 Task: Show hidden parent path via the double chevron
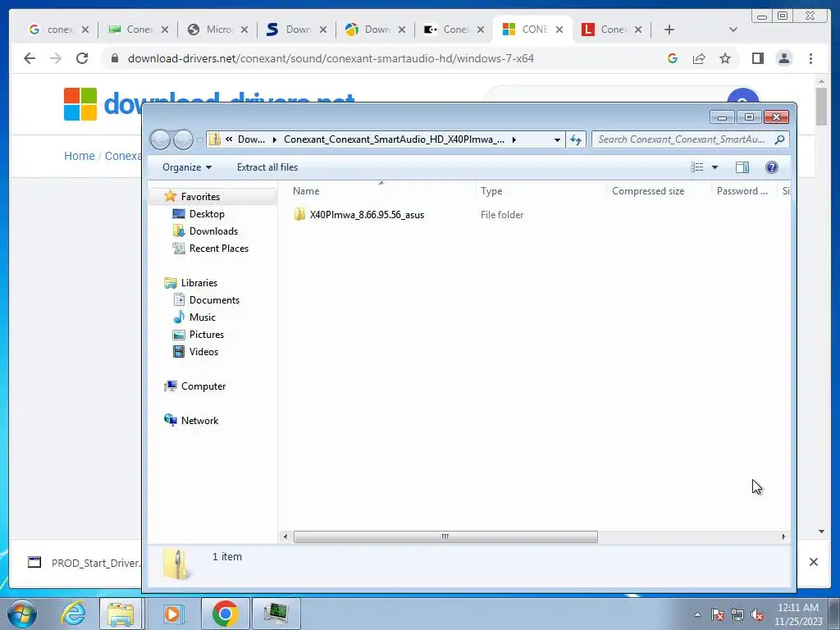[x=229, y=139]
